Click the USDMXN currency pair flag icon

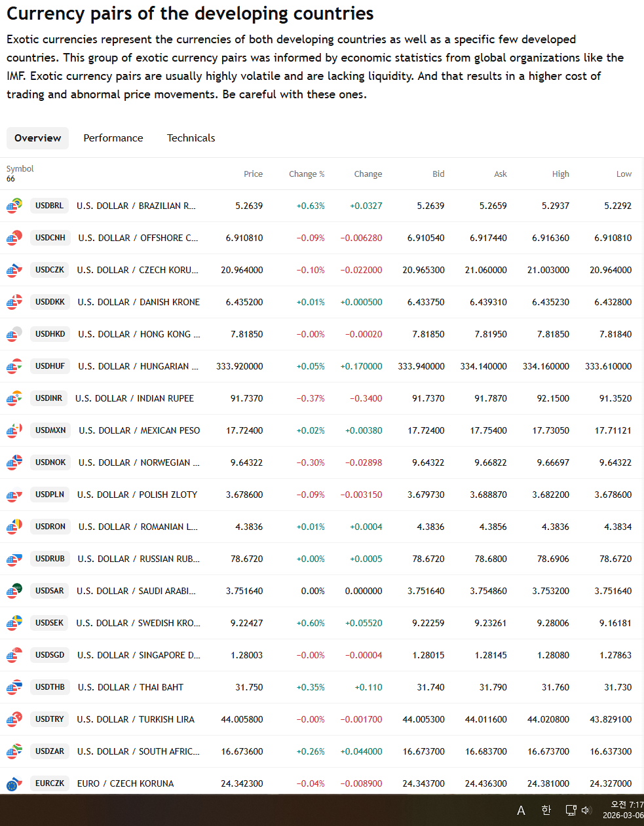point(14,430)
